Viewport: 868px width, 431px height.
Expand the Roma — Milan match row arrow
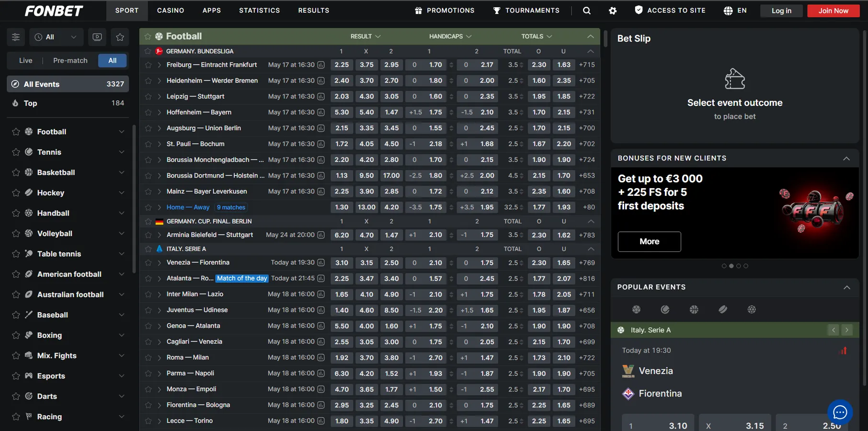coord(159,358)
